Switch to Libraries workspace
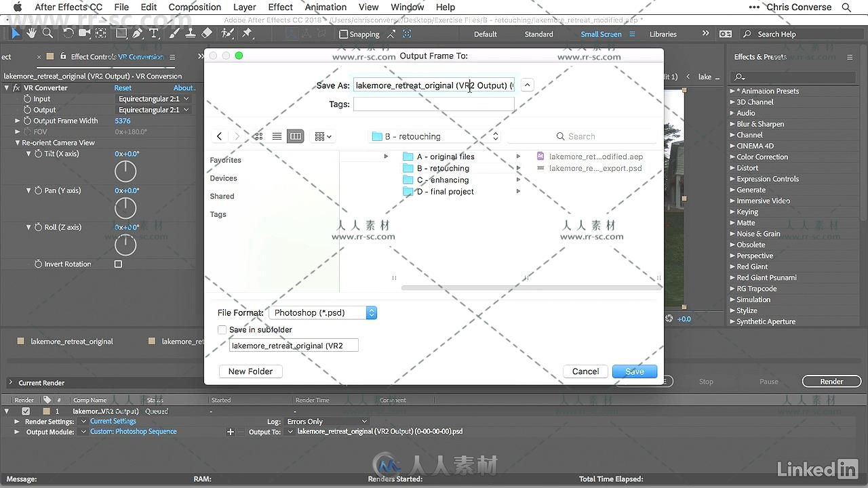Screen dimensions: 868x488 663,34
